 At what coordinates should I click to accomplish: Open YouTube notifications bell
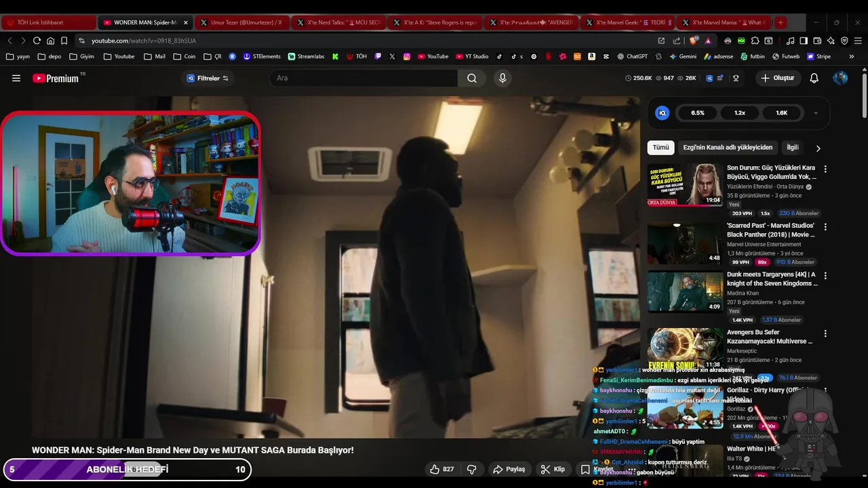coord(814,78)
